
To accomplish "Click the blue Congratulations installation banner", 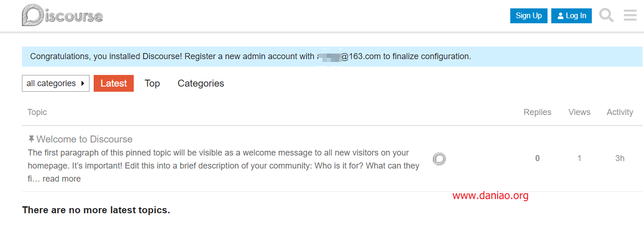I will pyautogui.click(x=332, y=56).
